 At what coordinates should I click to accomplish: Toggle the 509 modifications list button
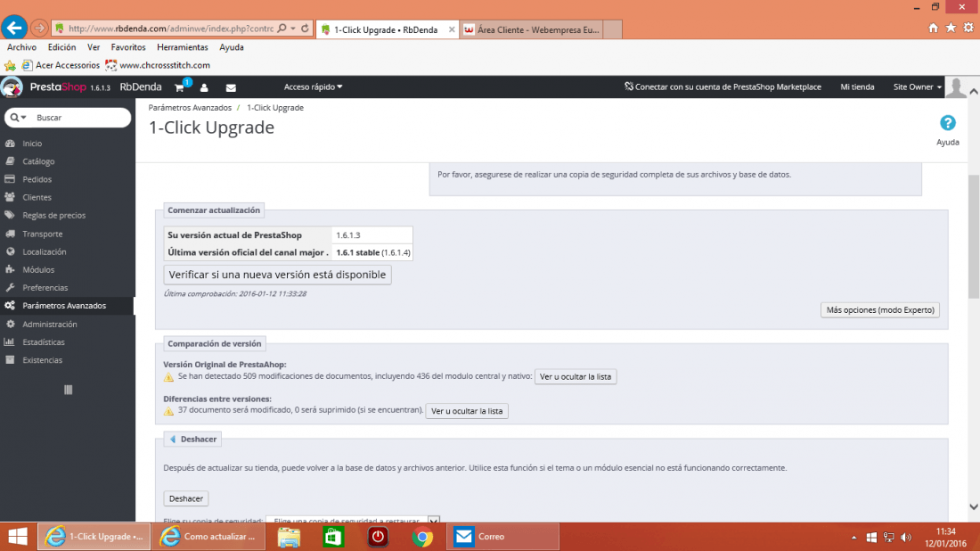tap(575, 376)
